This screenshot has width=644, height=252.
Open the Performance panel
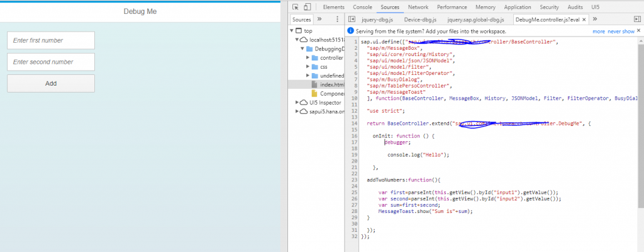point(452,7)
